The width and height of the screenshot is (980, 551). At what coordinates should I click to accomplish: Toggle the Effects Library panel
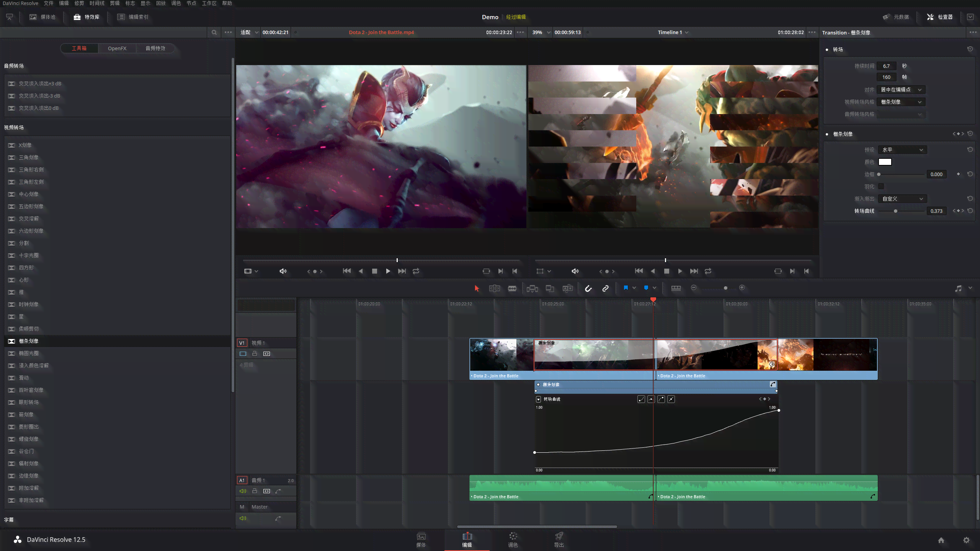click(87, 17)
